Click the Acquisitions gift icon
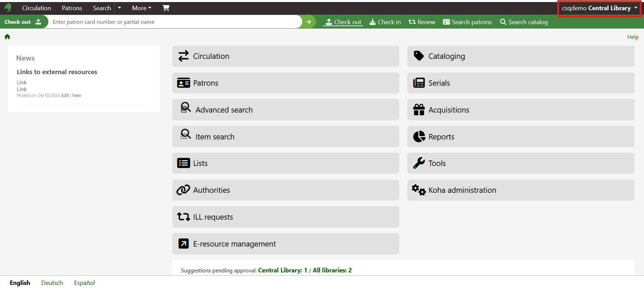 (419, 109)
